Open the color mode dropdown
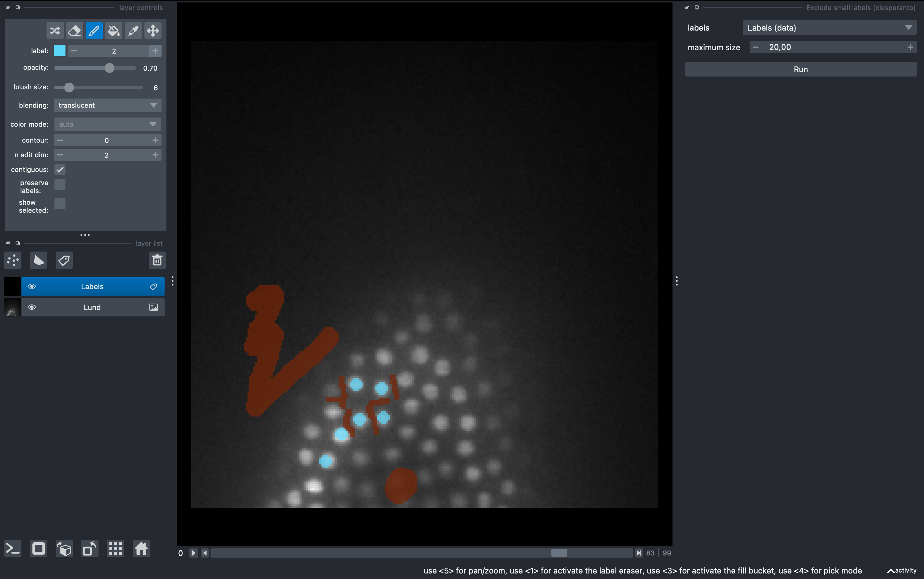The height and width of the screenshot is (579, 924). click(107, 124)
